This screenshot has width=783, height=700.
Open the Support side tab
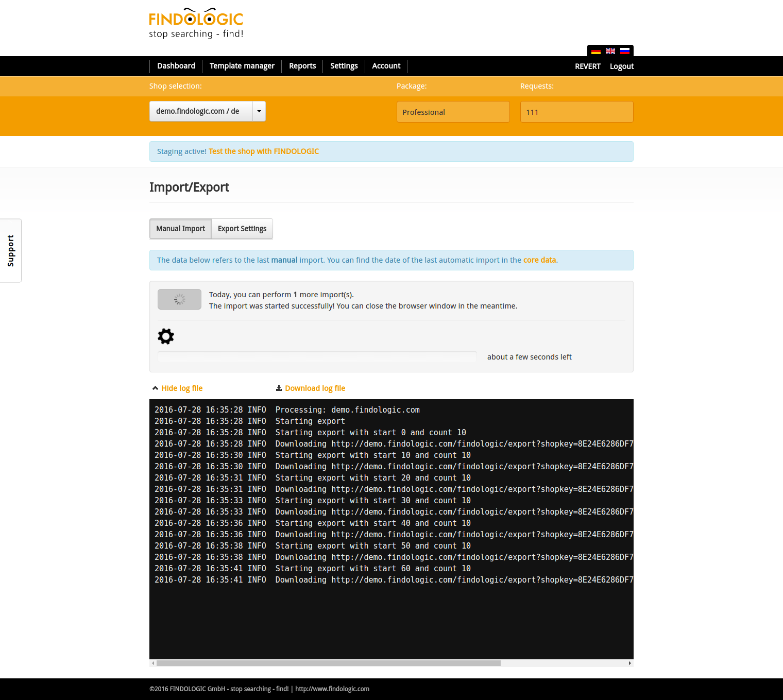10,251
